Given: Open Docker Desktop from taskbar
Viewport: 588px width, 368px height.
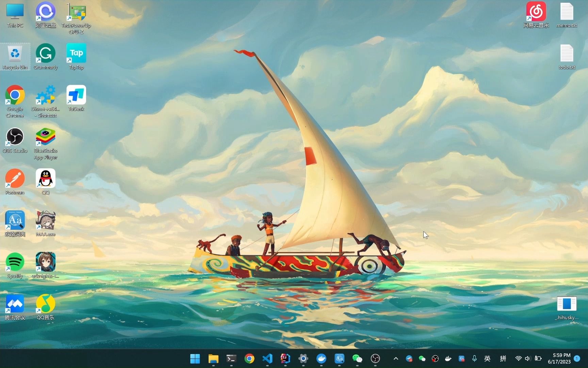Looking at the screenshot, I should pyautogui.click(x=321, y=358).
